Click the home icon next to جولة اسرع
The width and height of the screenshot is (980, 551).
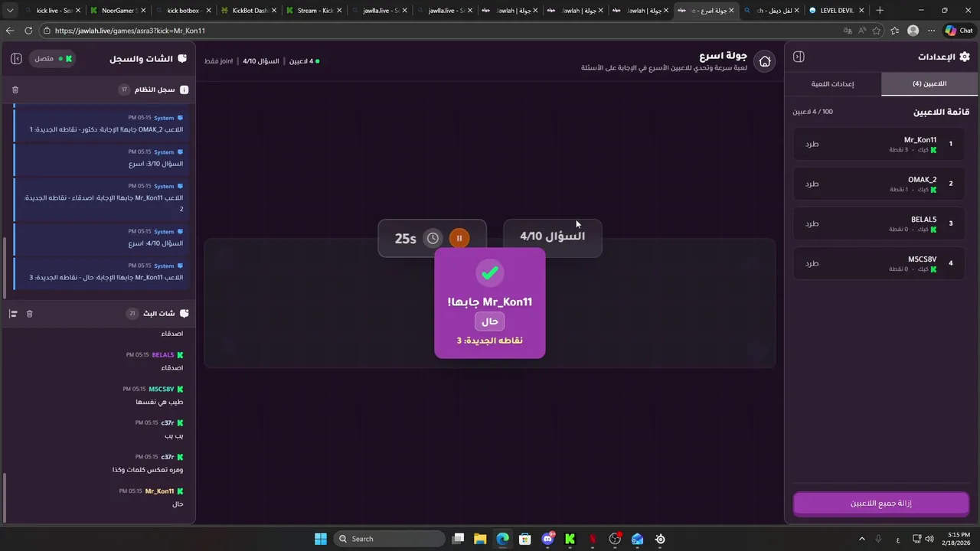point(764,61)
